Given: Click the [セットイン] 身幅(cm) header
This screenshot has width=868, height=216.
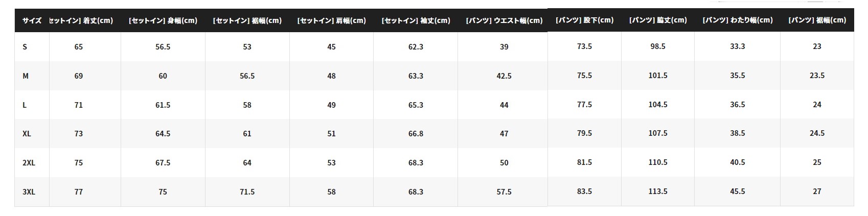Looking at the screenshot, I should click(x=163, y=21).
